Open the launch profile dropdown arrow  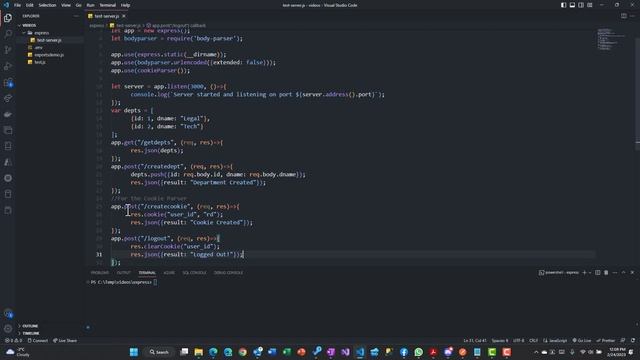tap(590, 273)
